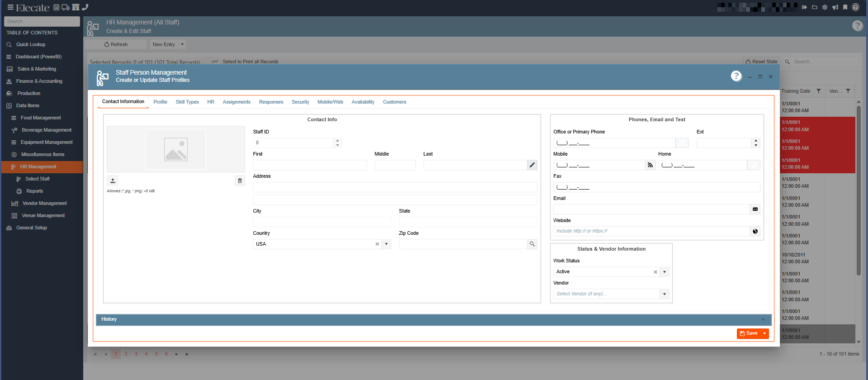Click the help question mark in dialog header

coord(736,76)
